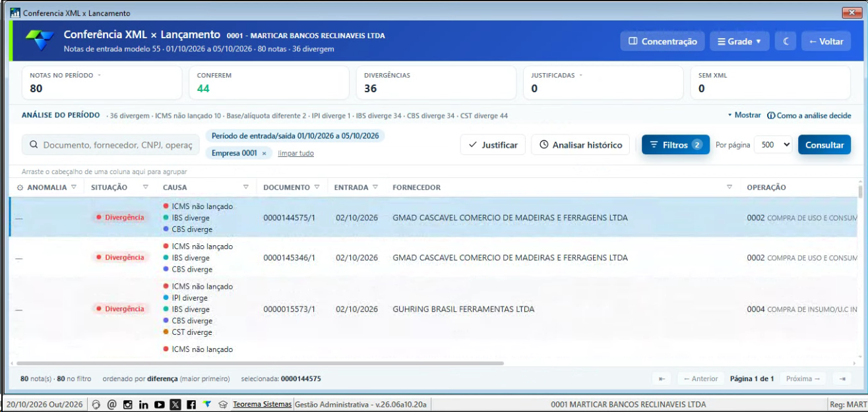
Task: Click the settings icon beside ANOMALIA header
Action: [x=20, y=187]
